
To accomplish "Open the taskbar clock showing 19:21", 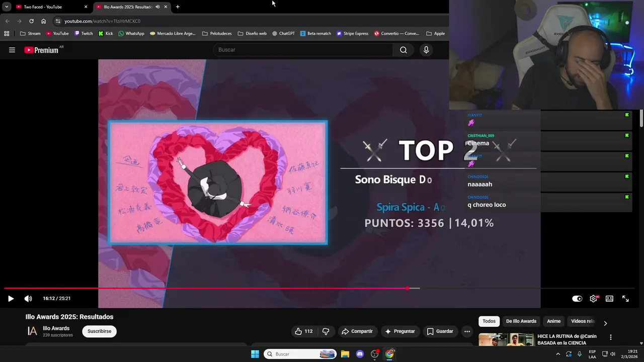I will [x=628, y=354].
